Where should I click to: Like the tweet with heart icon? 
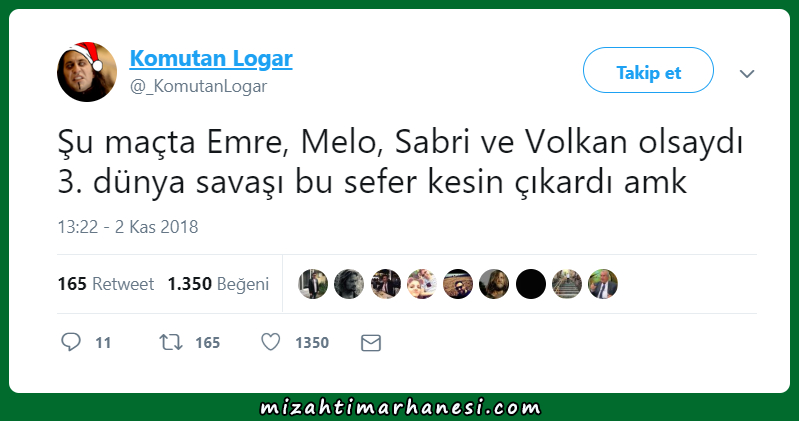[x=271, y=342]
